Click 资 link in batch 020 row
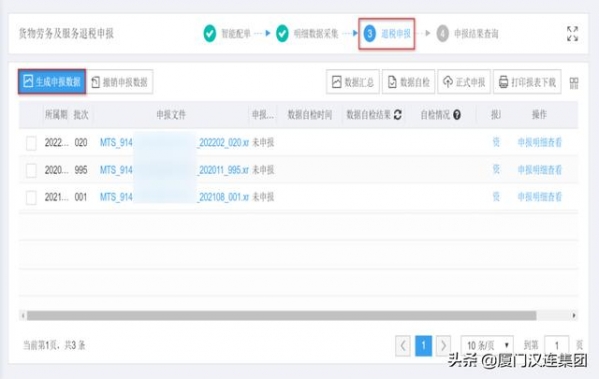 (496, 142)
